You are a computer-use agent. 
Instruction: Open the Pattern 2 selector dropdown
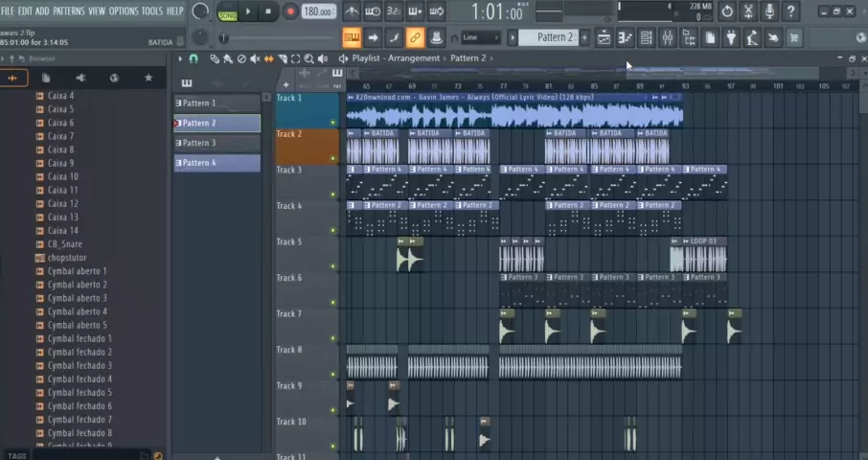point(550,37)
